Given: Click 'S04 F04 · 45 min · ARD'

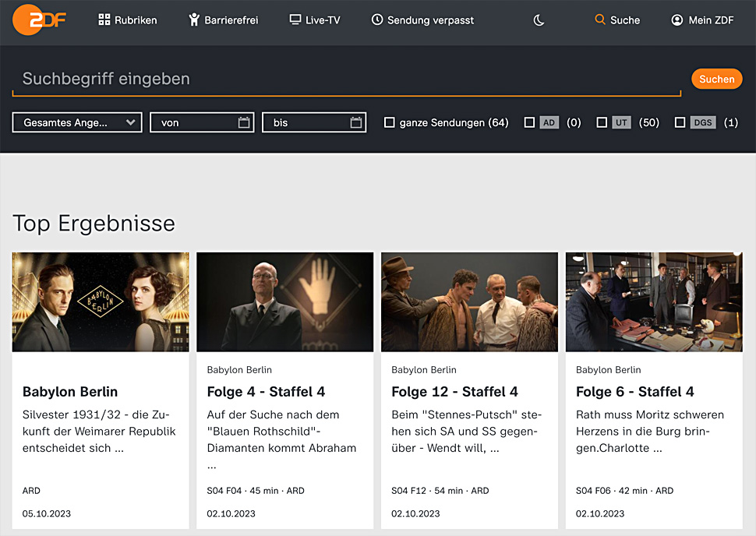Looking at the screenshot, I should click(x=256, y=491).
